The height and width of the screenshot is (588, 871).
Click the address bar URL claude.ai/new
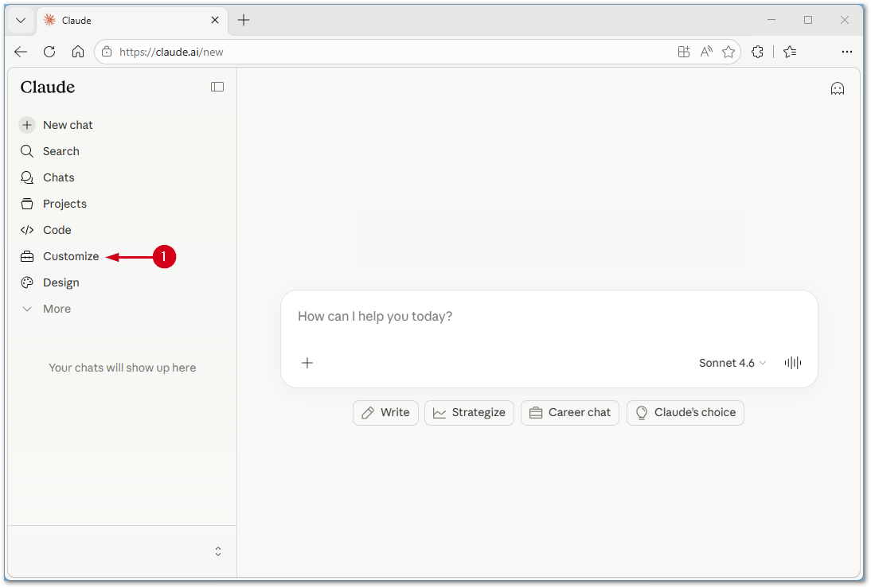point(171,53)
